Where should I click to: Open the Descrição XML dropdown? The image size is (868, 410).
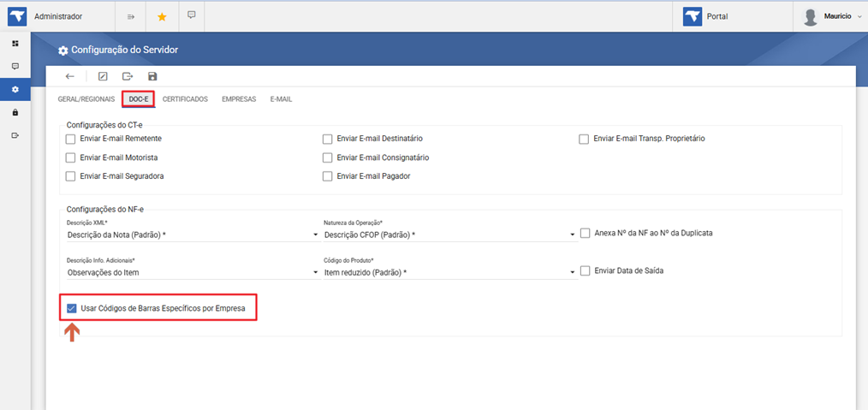click(193, 235)
